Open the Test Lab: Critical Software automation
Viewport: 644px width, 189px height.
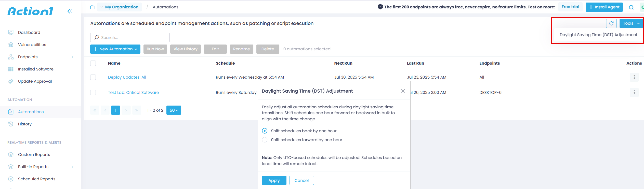pos(133,92)
